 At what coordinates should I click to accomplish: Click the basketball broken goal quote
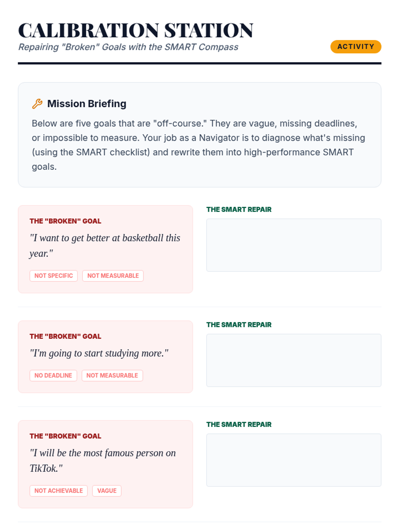pyautogui.click(x=105, y=245)
